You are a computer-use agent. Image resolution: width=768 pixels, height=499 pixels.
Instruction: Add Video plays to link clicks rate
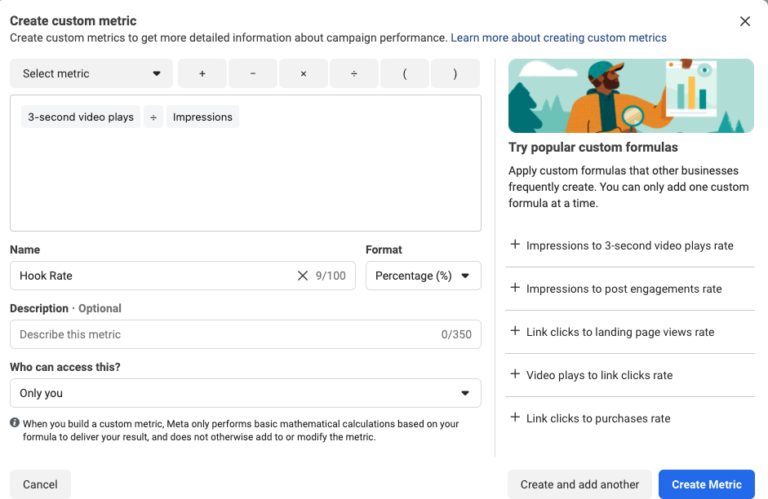point(599,375)
